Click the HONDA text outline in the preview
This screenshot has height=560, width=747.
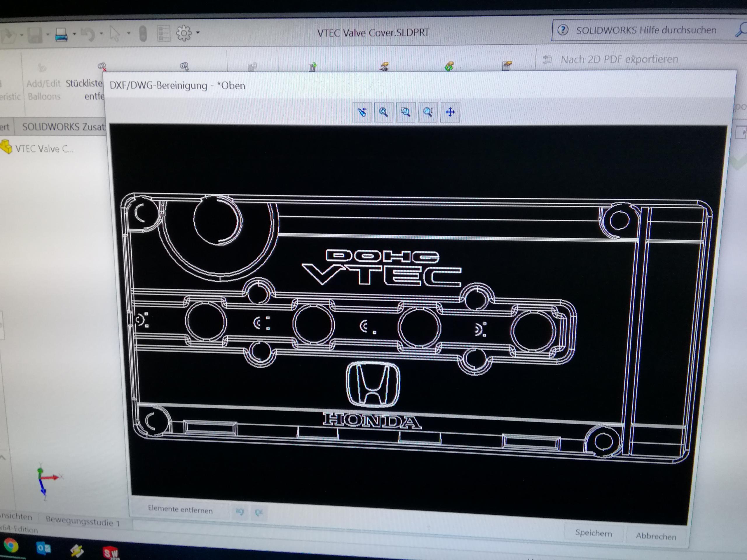coord(372,421)
